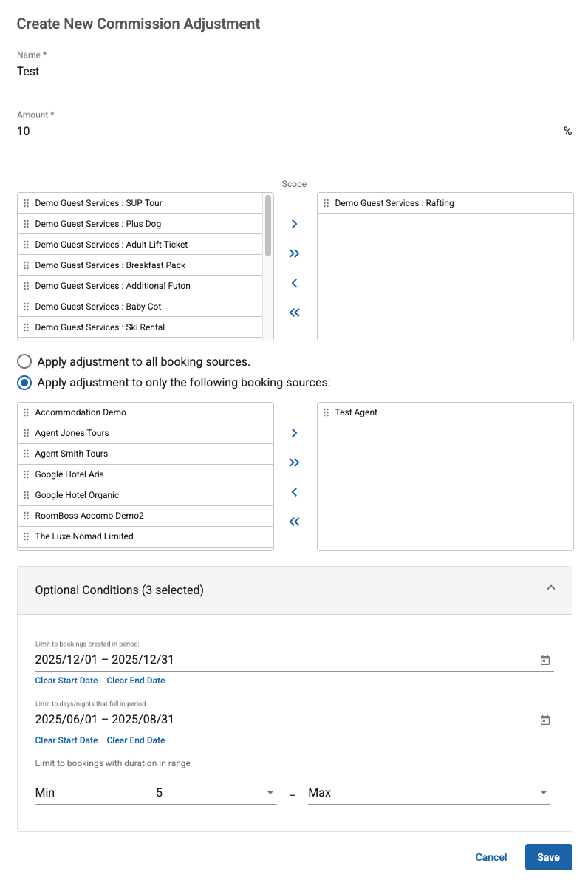588x880 pixels.
Task: Collapse the Optional Conditions section
Action: [x=551, y=587]
